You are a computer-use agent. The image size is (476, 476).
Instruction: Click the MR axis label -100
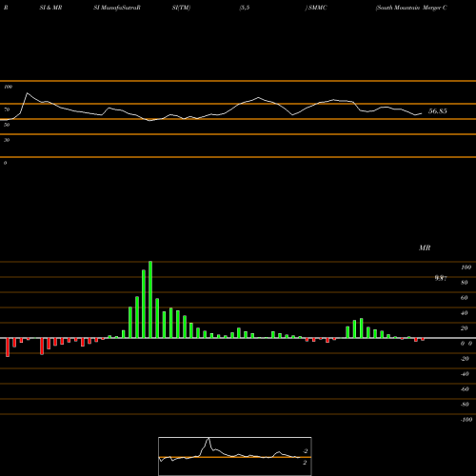466,420
